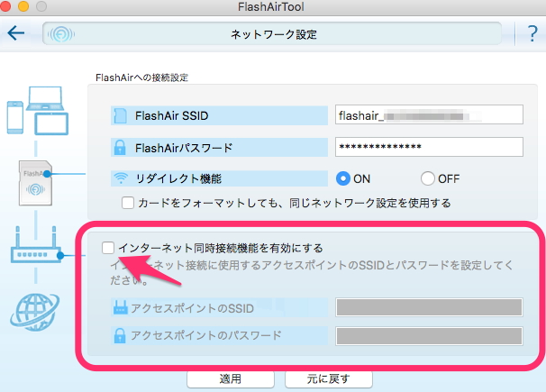
Task: Click the lock icon beside アクセスポイントのパスワード
Action: [120, 335]
